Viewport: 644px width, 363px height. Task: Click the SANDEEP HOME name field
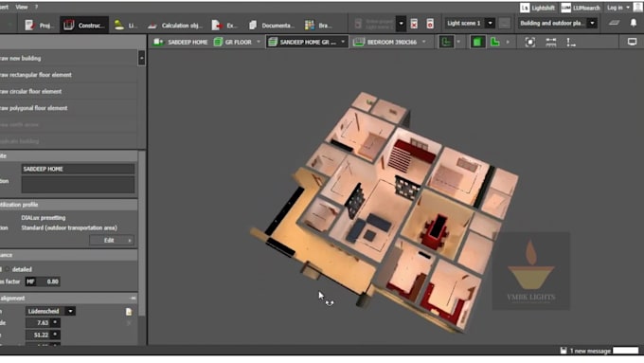coord(78,169)
